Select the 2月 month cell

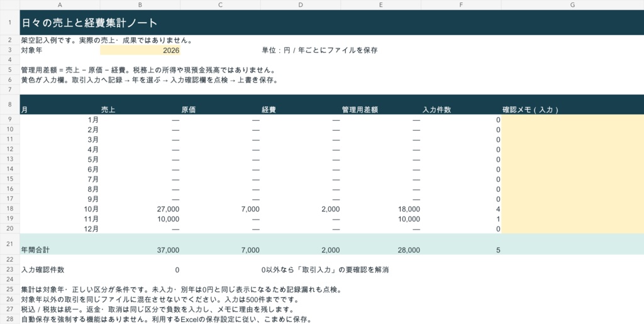coord(60,130)
